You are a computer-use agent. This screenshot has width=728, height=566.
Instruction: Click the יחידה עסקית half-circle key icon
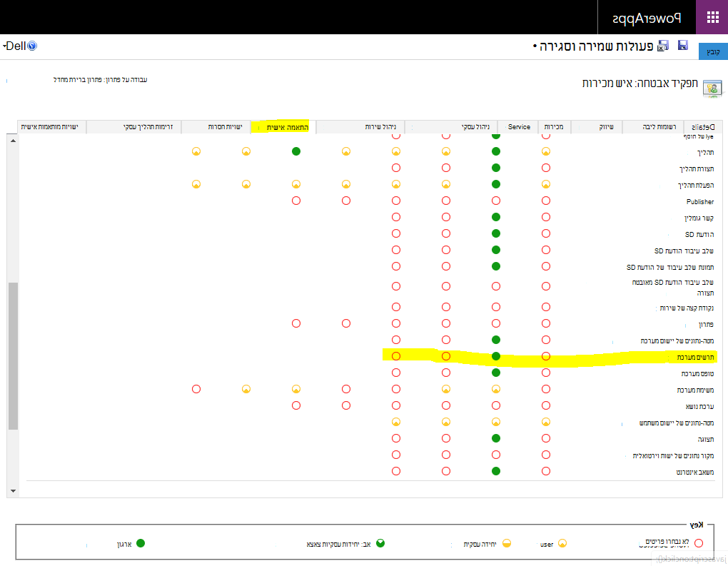pos(507,543)
